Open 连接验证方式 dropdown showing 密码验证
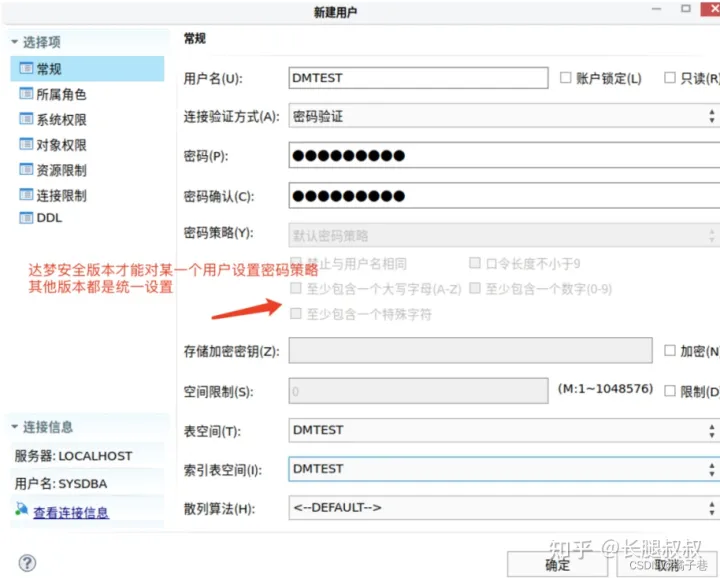Image resolution: width=720 pixels, height=578 pixels. [504, 116]
